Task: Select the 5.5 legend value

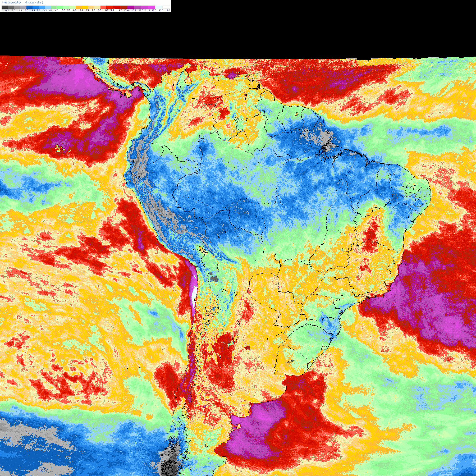Action: click(x=69, y=10)
